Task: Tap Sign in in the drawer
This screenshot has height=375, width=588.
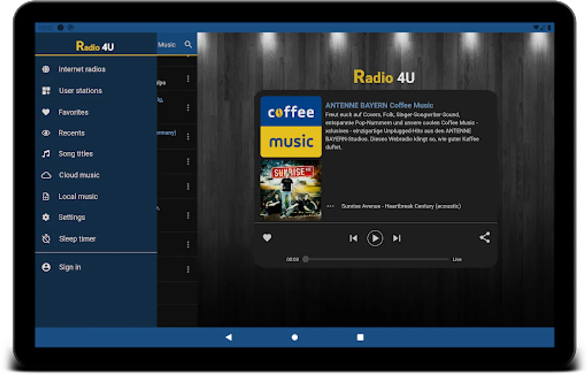Action: coord(96,267)
